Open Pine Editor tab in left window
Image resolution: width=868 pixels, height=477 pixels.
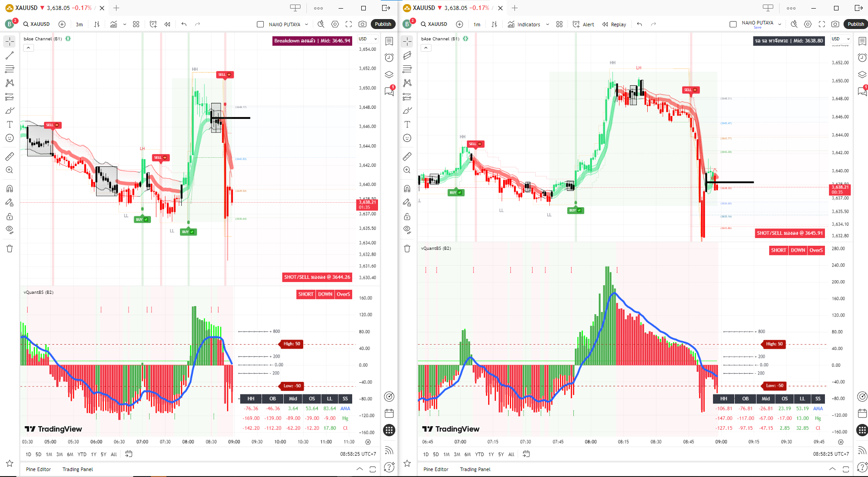coord(38,469)
